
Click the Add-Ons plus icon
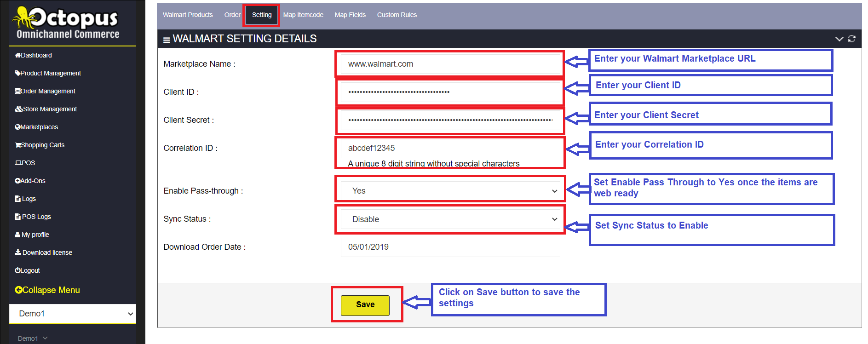click(x=17, y=181)
